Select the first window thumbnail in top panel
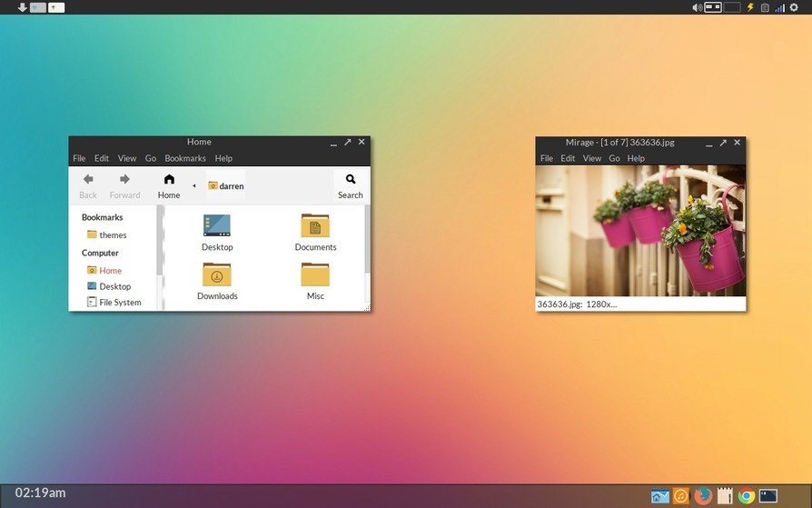Image resolution: width=812 pixels, height=508 pixels. tap(38, 7)
